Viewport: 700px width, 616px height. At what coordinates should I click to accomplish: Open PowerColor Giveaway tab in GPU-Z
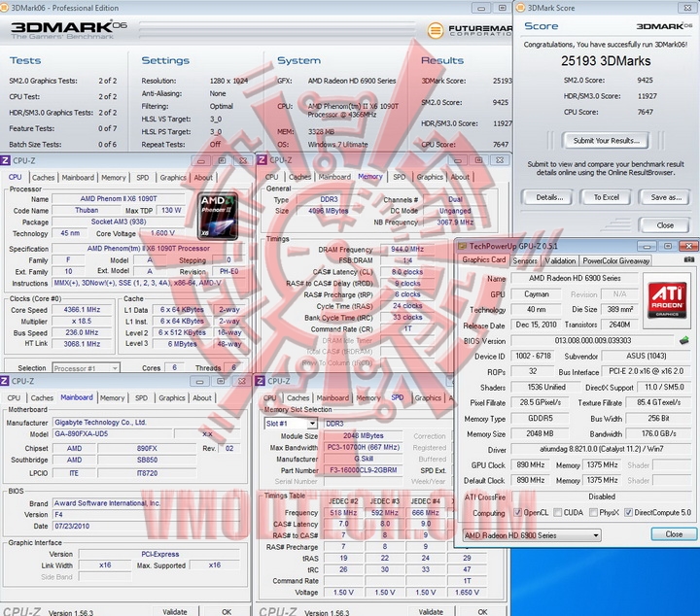[615, 261]
